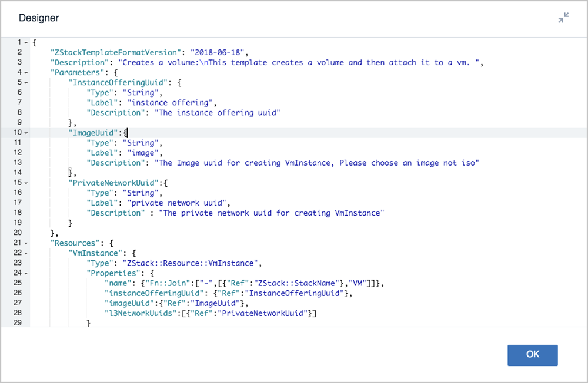Collapse the Designer dialog using shrink icon
588x383 pixels.
point(563,18)
